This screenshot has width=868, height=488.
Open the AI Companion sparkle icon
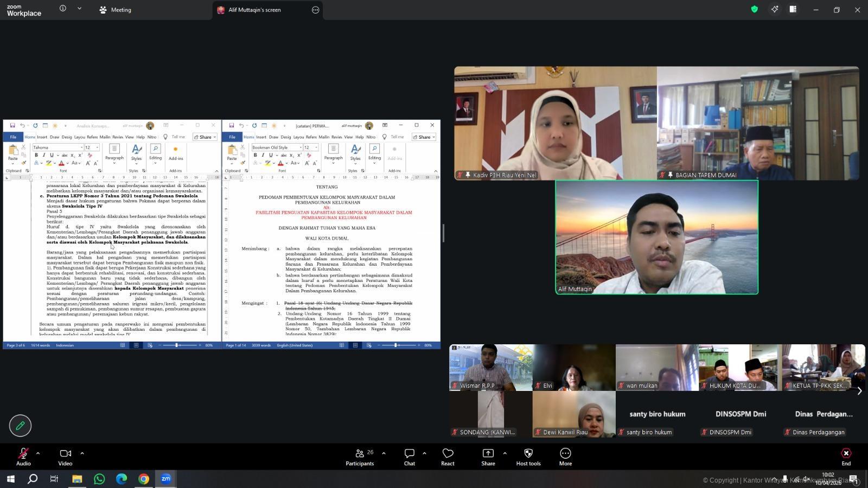coord(774,9)
